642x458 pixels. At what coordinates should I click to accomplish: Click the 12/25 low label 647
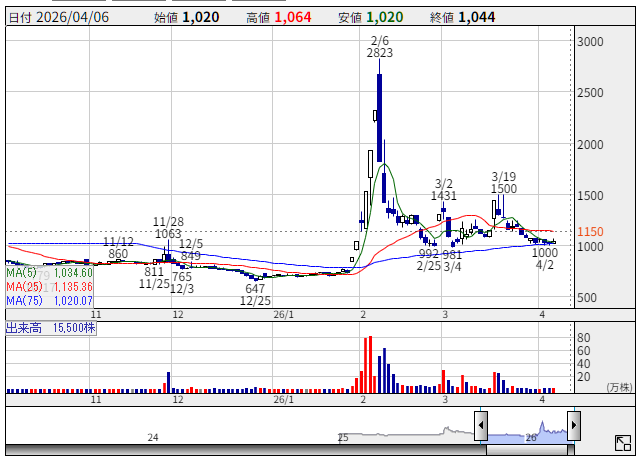(255, 288)
